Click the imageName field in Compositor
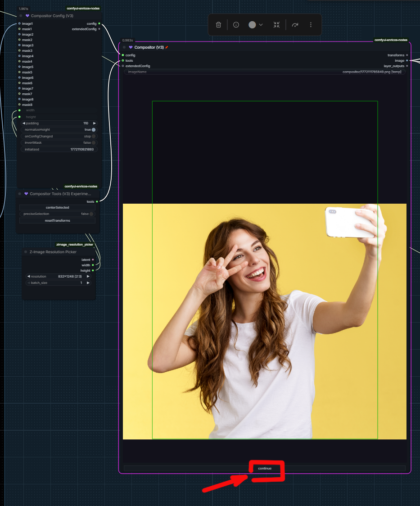Screen dimensions: 420x506 point(265,72)
